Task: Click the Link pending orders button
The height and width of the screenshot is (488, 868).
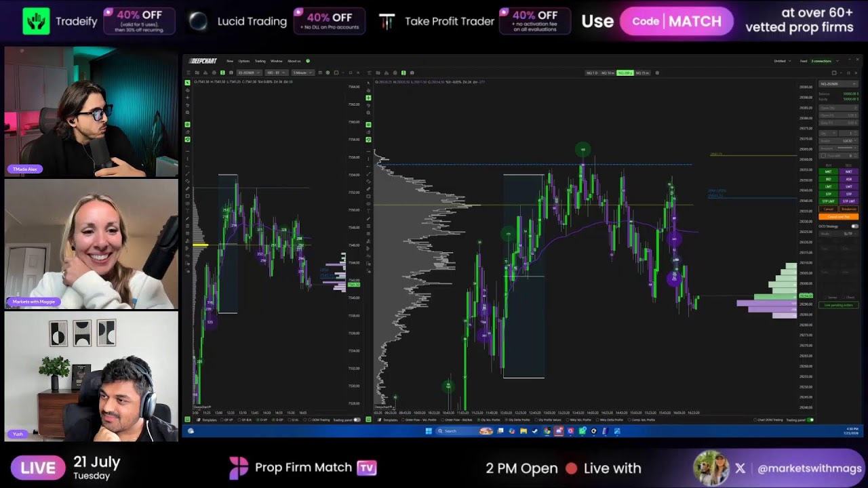Action: point(839,305)
